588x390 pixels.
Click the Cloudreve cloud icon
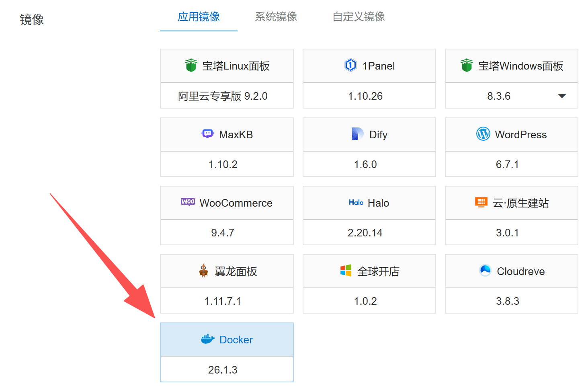pyautogui.click(x=485, y=271)
